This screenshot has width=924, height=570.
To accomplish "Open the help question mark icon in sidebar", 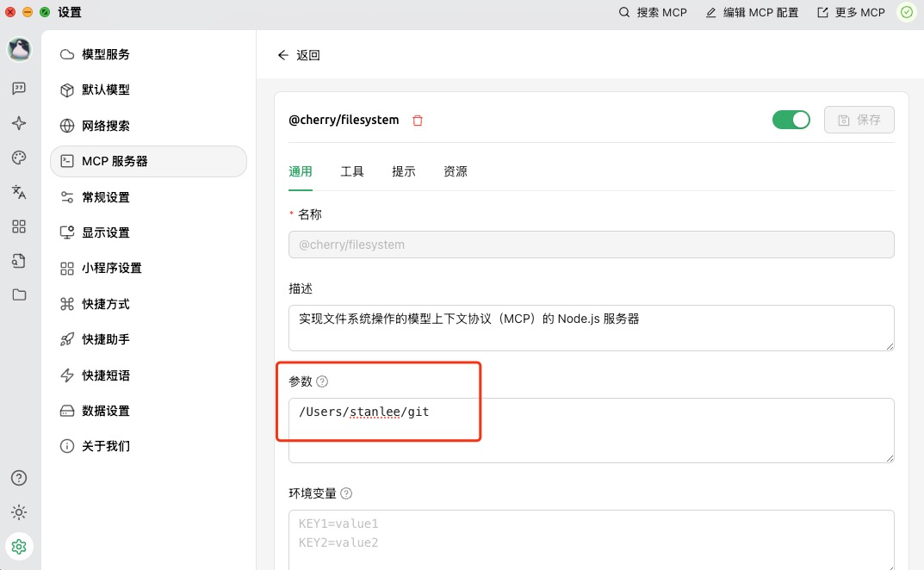I will (19, 478).
